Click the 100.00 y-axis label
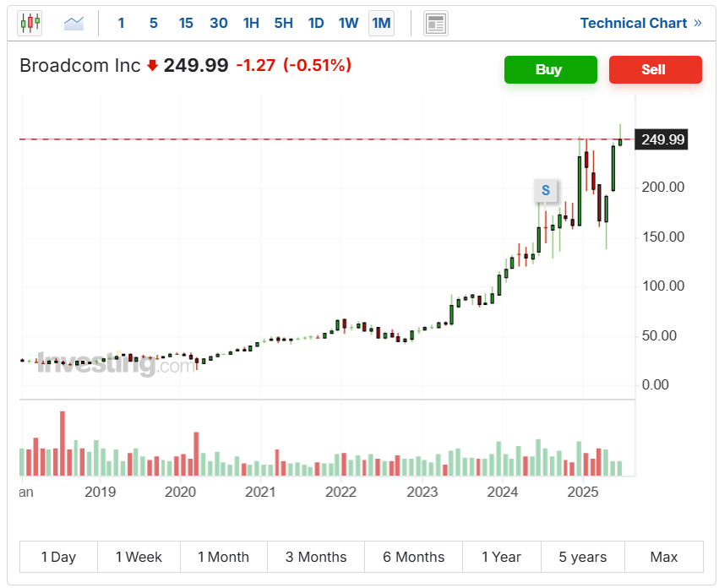719x588 pixels. 663,286
